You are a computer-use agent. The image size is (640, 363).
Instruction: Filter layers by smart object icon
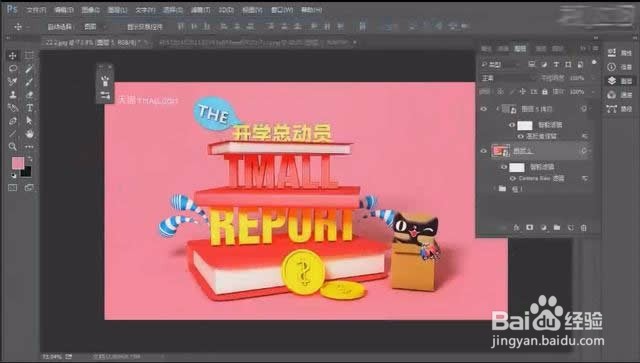point(580,65)
